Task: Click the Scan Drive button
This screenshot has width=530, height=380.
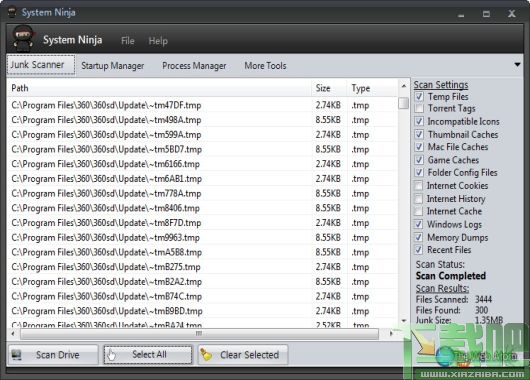Action: [53, 355]
